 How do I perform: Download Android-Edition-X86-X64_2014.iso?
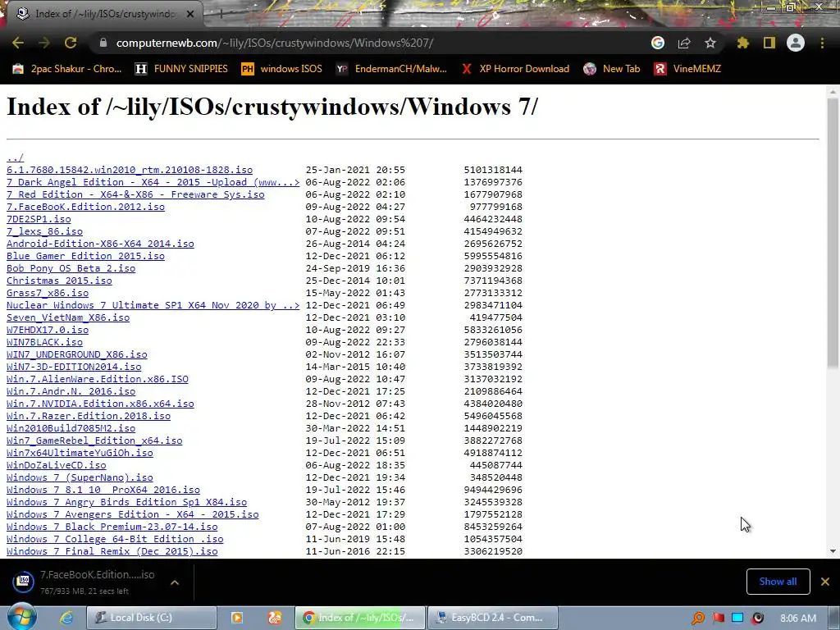click(100, 244)
